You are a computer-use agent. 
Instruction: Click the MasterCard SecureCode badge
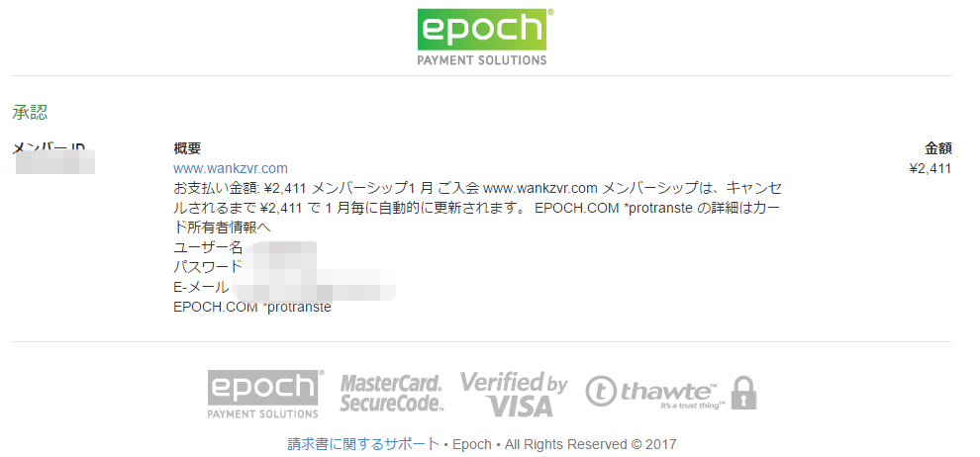point(391,394)
